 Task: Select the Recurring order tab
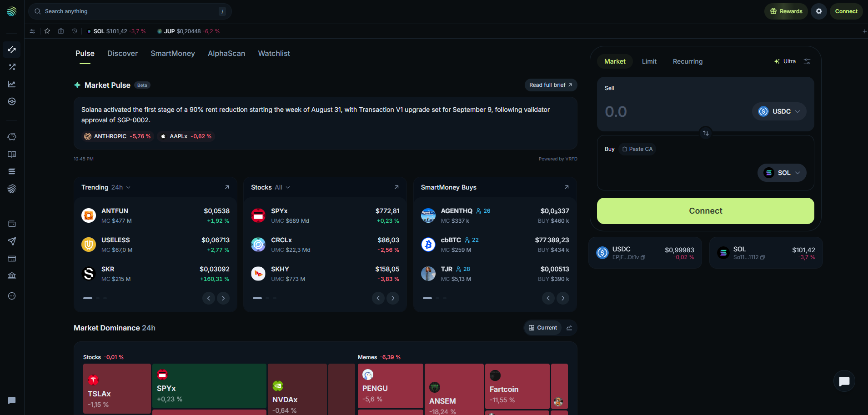coord(687,61)
